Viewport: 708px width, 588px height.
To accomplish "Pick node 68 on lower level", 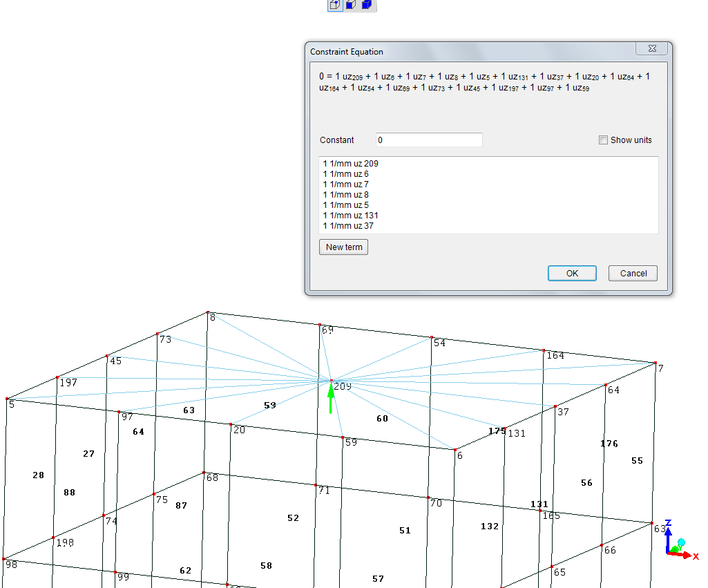I will point(204,473).
